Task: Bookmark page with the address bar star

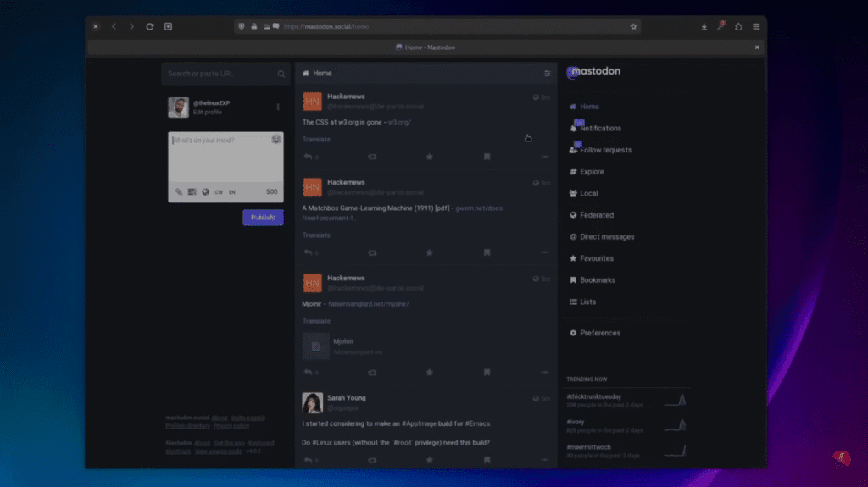Action: [633, 26]
